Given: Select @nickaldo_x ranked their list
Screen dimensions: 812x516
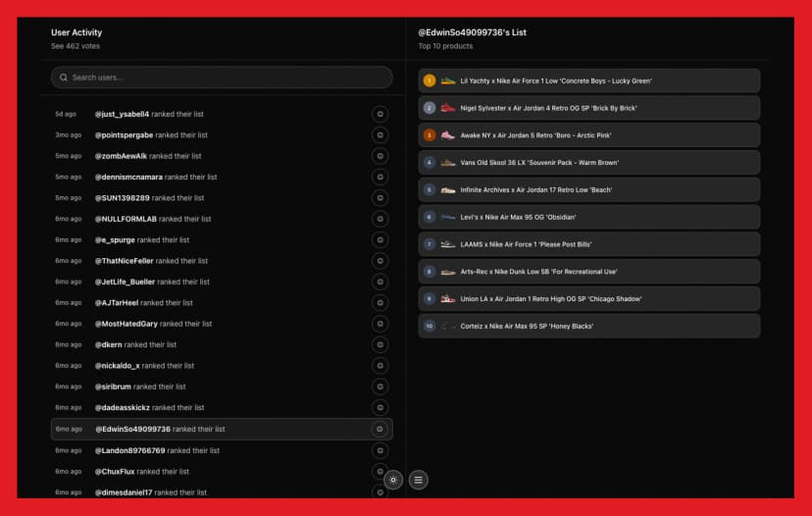Looking at the screenshot, I should pos(222,366).
